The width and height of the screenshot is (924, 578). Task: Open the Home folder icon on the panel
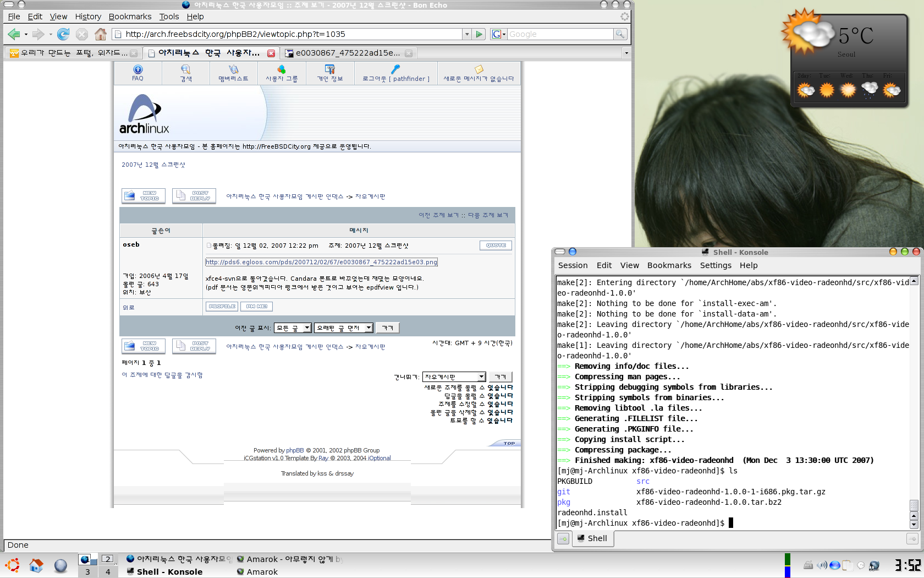(x=36, y=565)
